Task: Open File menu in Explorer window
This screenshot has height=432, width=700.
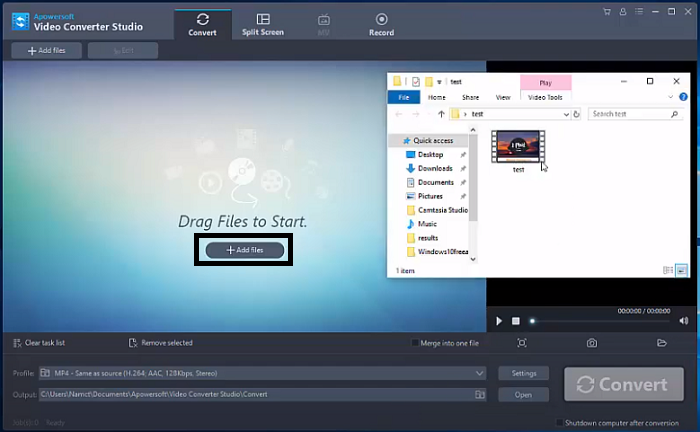Action: point(404,97)
